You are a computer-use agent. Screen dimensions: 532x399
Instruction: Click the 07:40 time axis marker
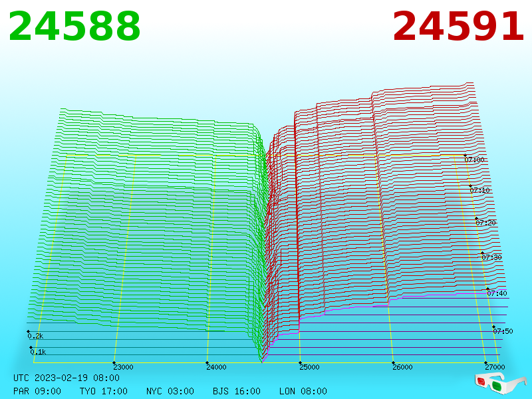coord(497,293)
